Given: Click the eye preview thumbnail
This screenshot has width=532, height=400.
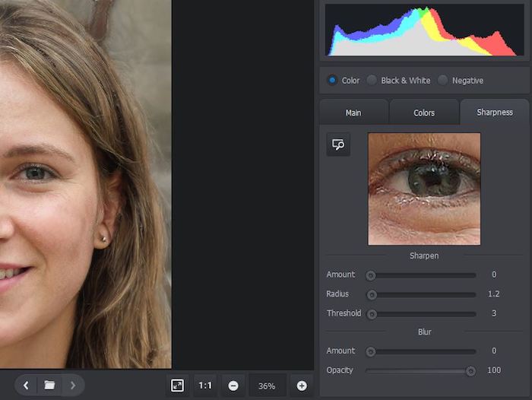Looking at the screenshot, I should [424, 189].
